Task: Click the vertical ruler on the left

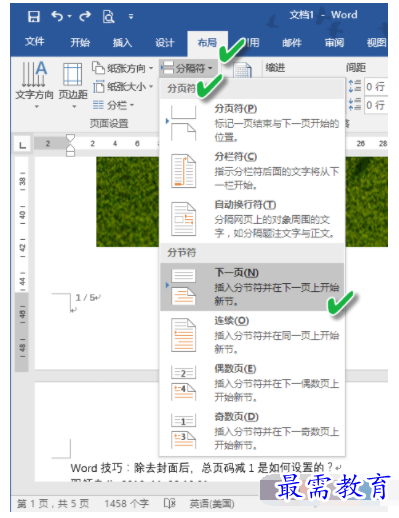Action: (22, 263)
